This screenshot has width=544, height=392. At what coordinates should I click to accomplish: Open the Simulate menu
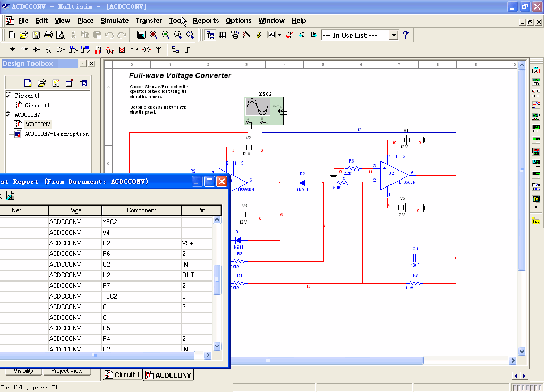point(115,21)
